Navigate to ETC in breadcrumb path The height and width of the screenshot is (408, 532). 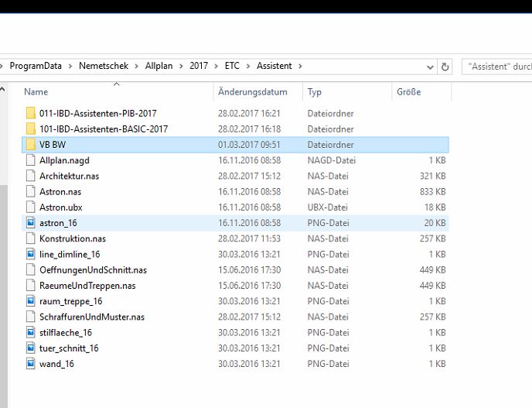[232, 67]
